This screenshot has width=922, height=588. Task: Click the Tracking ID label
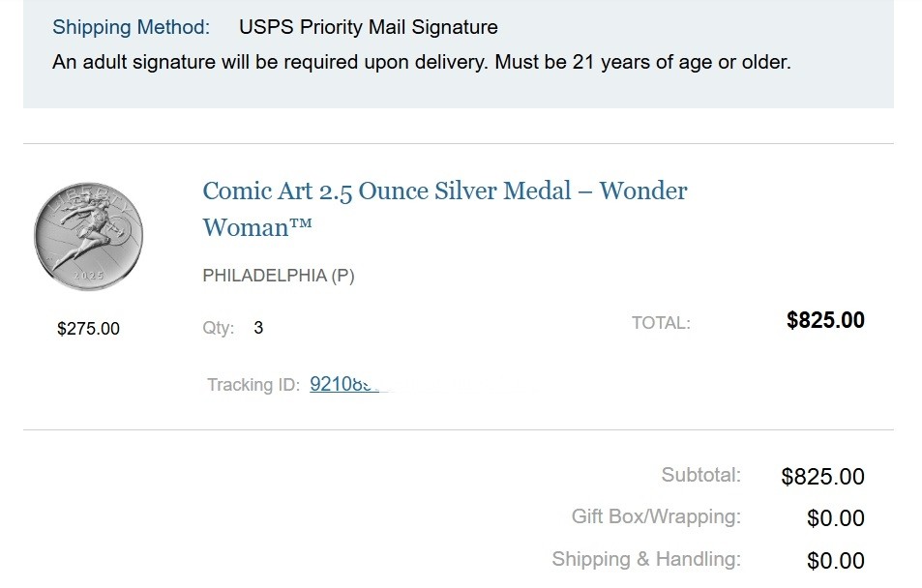coord(253,385)
